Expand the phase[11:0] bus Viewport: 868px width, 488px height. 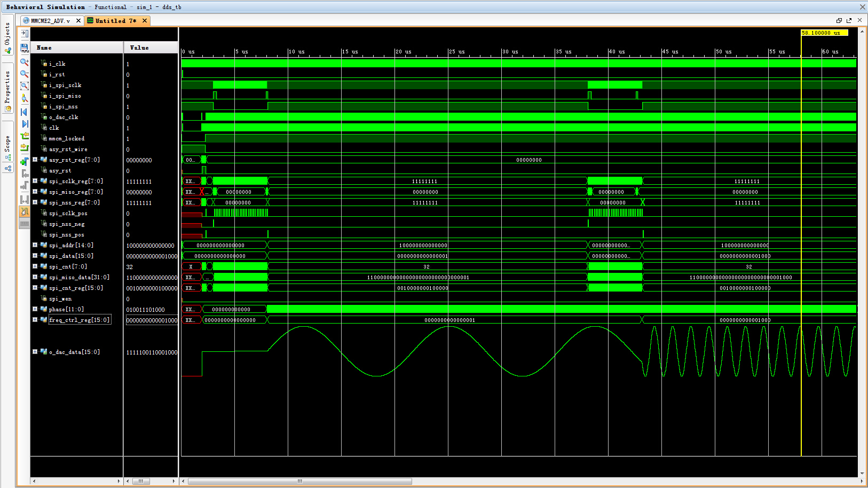35,309
